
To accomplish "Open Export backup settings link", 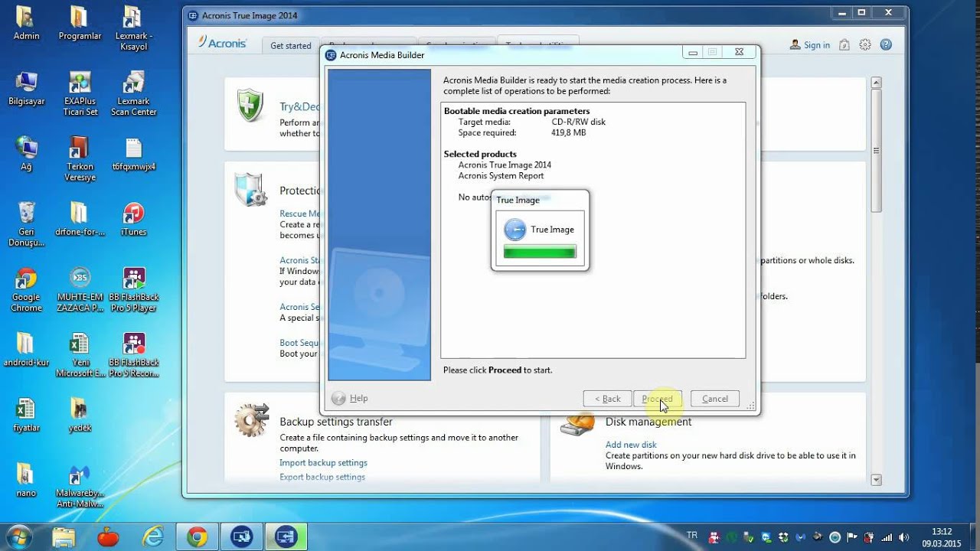I will 322,477.
